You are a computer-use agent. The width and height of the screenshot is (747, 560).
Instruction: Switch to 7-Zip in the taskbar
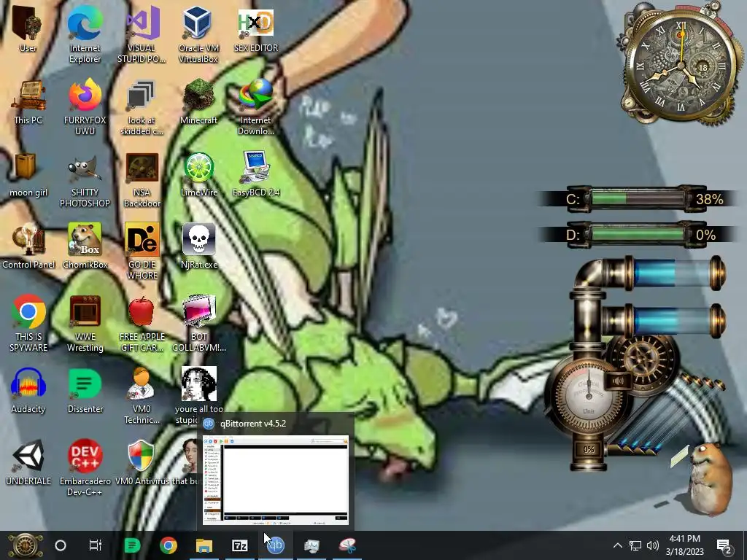pyautogui.click(x=239, y=545)
